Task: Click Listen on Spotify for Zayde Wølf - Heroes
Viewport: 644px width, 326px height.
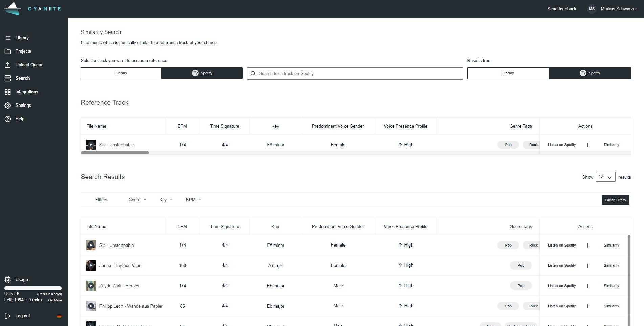Action: (x=562, y=286)
